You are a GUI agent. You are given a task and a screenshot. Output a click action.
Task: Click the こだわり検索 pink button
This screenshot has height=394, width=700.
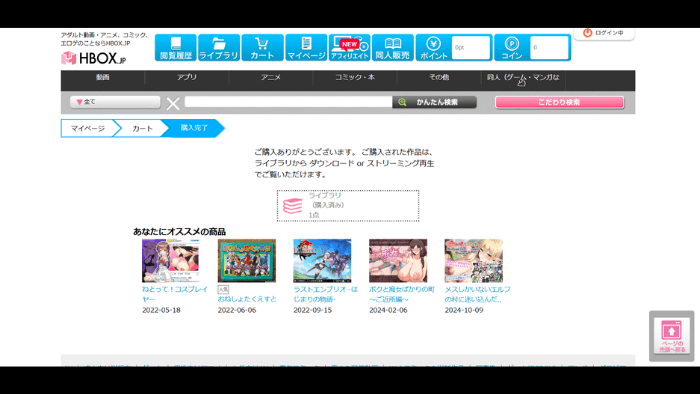(559, 102)
